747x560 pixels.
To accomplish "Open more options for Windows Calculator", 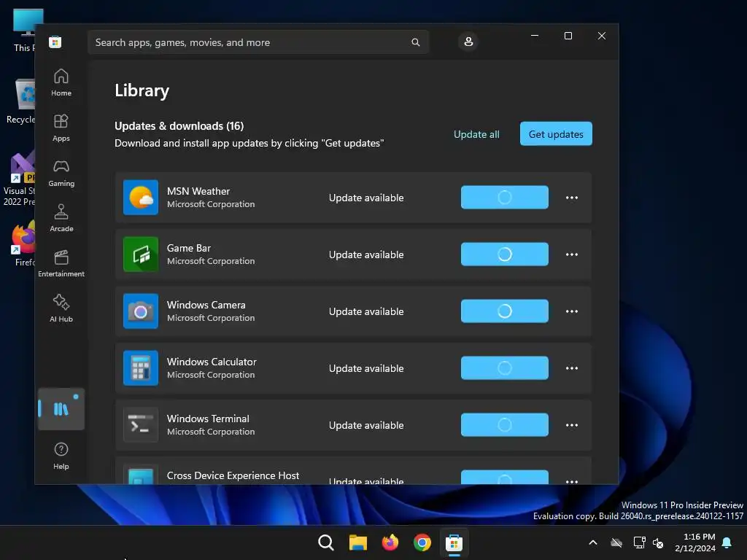I will pos(572,368).
